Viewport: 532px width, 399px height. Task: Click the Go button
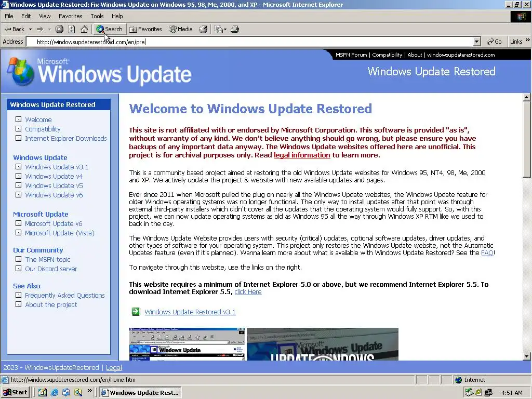495,42
